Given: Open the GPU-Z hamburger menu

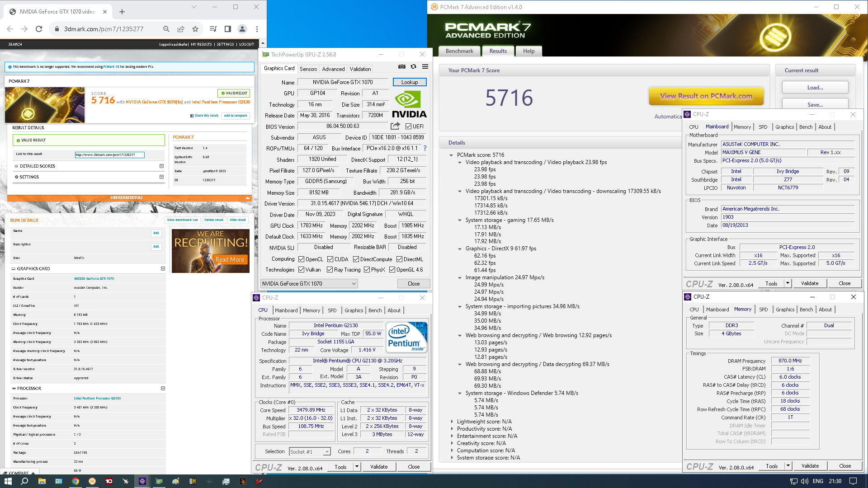Looking at the screenshot, I should click(425, 67).
